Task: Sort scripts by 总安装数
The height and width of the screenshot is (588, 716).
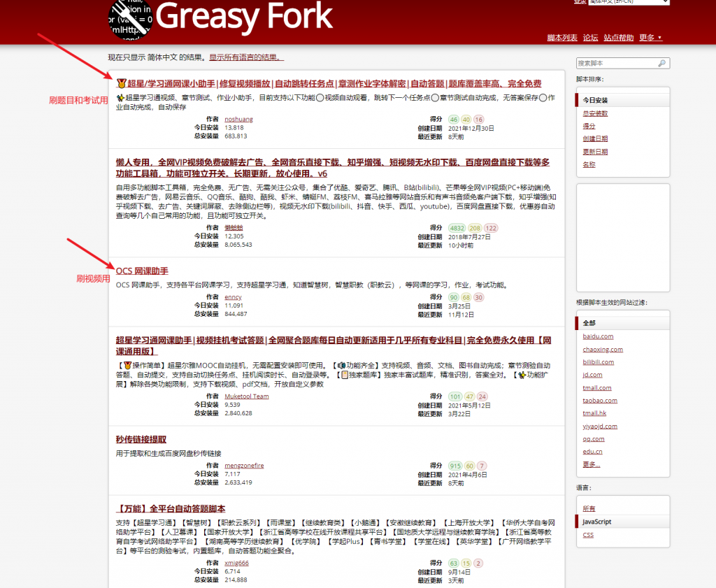Action: (x=595, y=113)
